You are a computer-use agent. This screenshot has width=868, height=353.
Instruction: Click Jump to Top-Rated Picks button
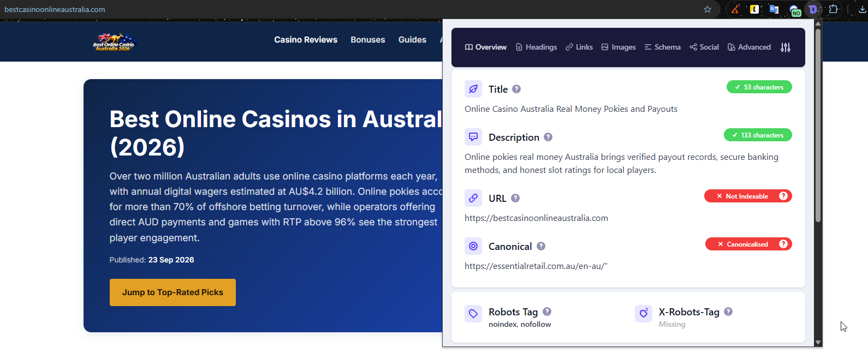click(x=173, y=292)
